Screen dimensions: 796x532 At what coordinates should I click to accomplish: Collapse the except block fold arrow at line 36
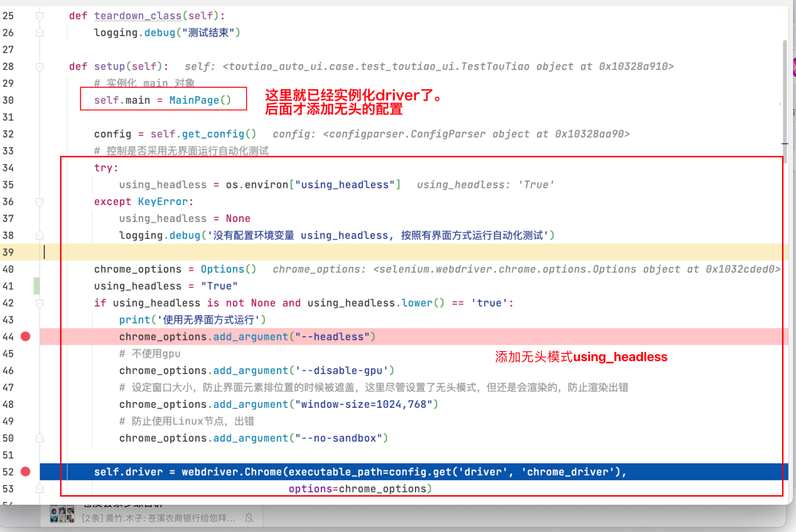[39, 202]
